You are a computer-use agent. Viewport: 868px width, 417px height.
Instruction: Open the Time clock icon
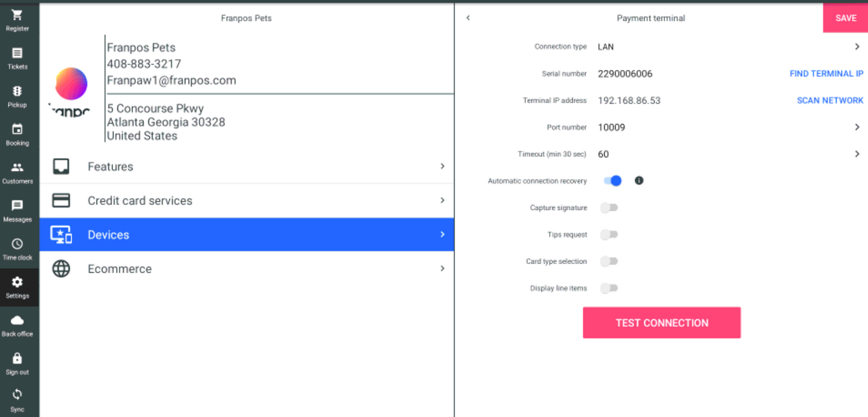pyautogui.click(x=17, y=244)
